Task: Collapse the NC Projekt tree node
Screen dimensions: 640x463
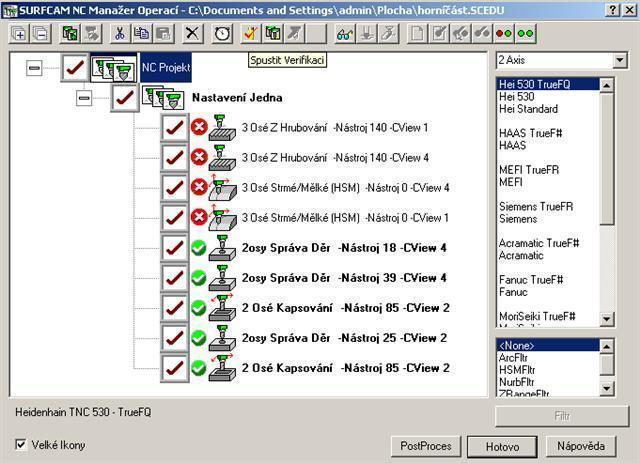Action: click(x=34, y=68)
